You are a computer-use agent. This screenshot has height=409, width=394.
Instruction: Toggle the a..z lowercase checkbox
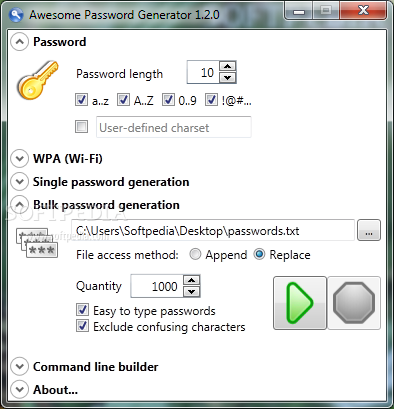click(81, 100)
